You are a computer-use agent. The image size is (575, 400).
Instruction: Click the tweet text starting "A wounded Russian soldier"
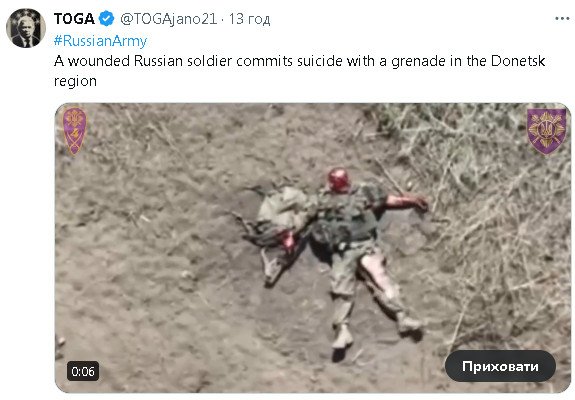(299, 71)
